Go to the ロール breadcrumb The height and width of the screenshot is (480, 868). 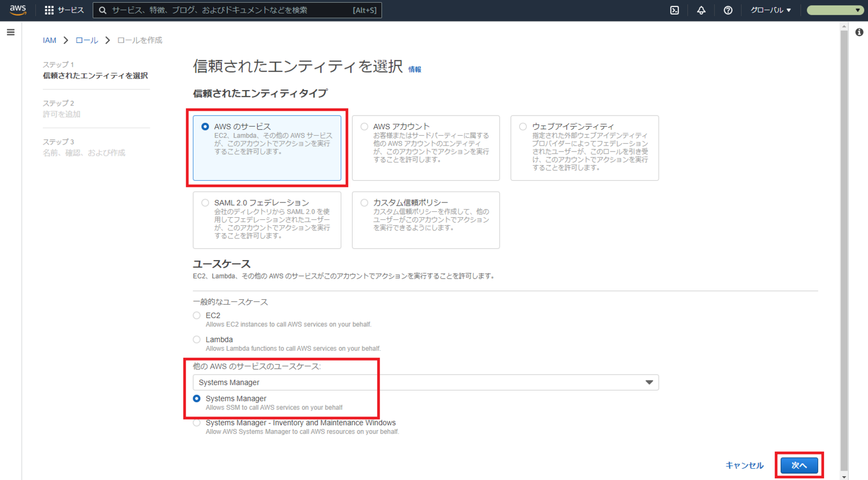coord(87,40)
